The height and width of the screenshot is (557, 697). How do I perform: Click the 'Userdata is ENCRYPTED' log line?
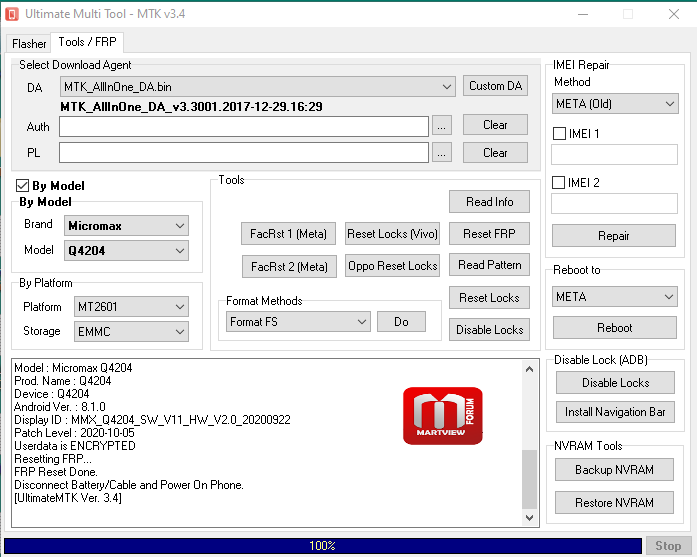[75, 446]
